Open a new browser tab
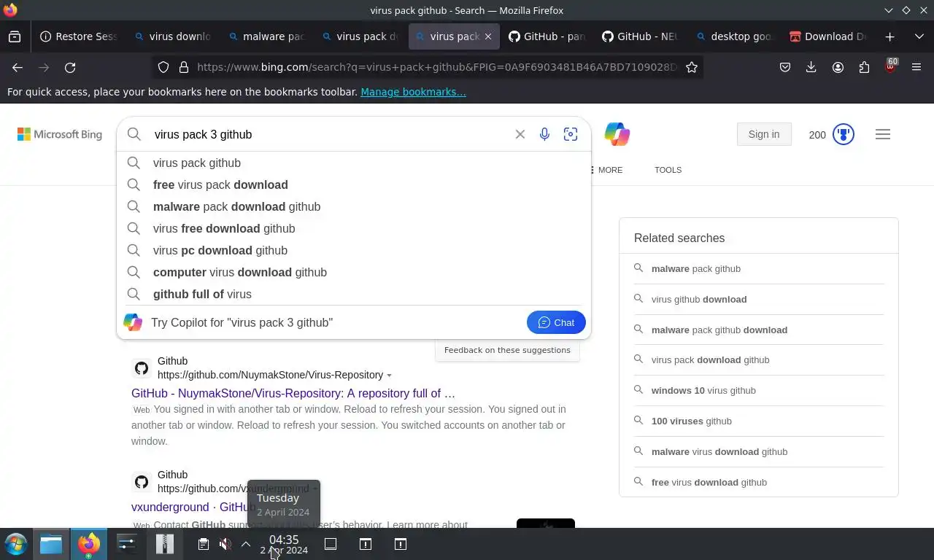 click(889, 36)
